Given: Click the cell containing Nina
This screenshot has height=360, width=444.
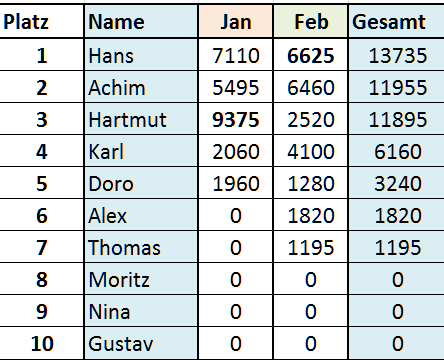Looking at the screenshot, I should coord(141,311).
